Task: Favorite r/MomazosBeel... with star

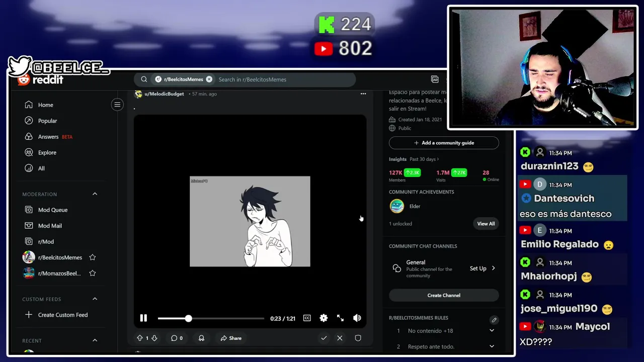Action: pos(93,273)
